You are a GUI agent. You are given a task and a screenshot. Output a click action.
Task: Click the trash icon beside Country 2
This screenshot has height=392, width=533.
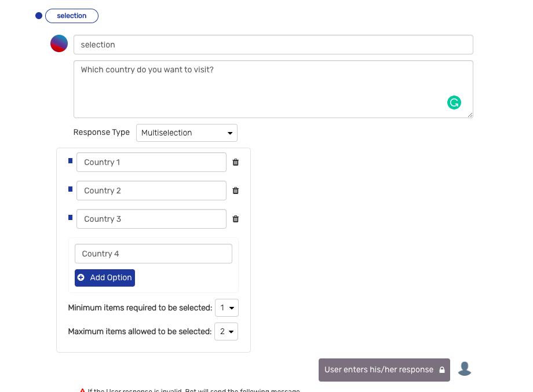[235, 190]
